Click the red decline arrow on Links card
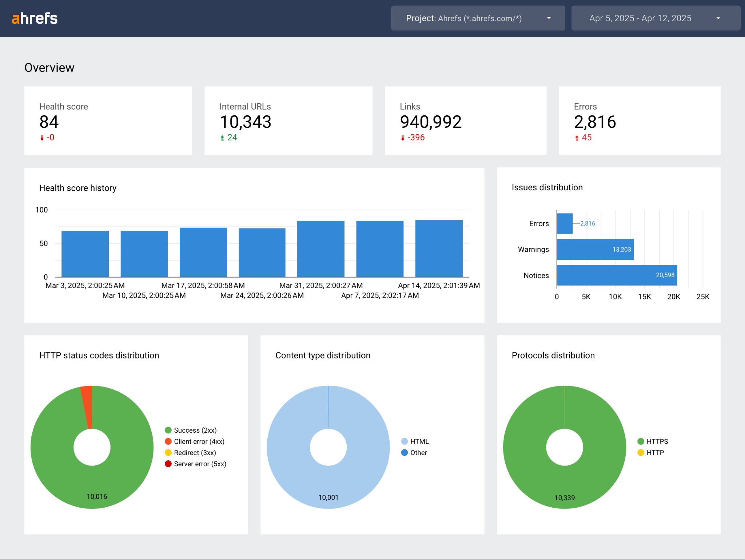This screenshot has width=745, height=560. click(x=402, y=138)
